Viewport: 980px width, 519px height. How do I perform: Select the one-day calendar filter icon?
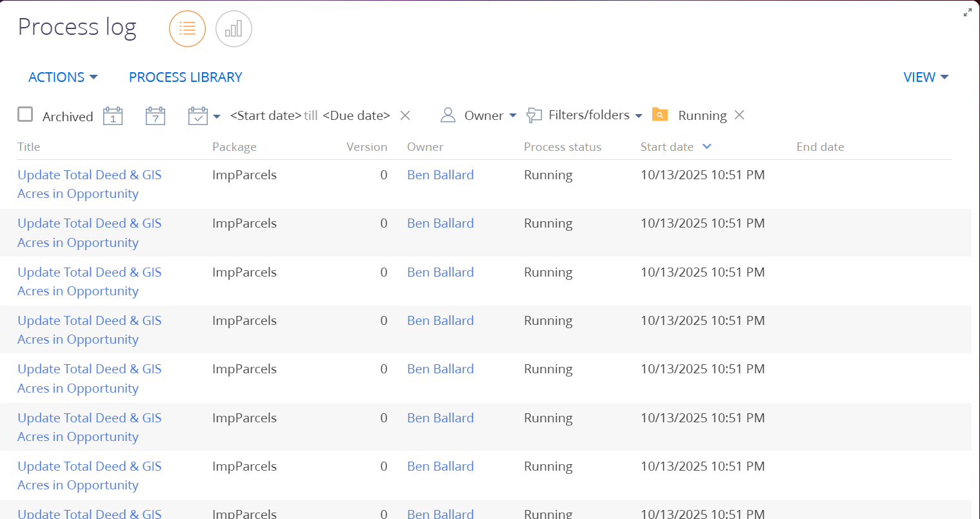113,115
